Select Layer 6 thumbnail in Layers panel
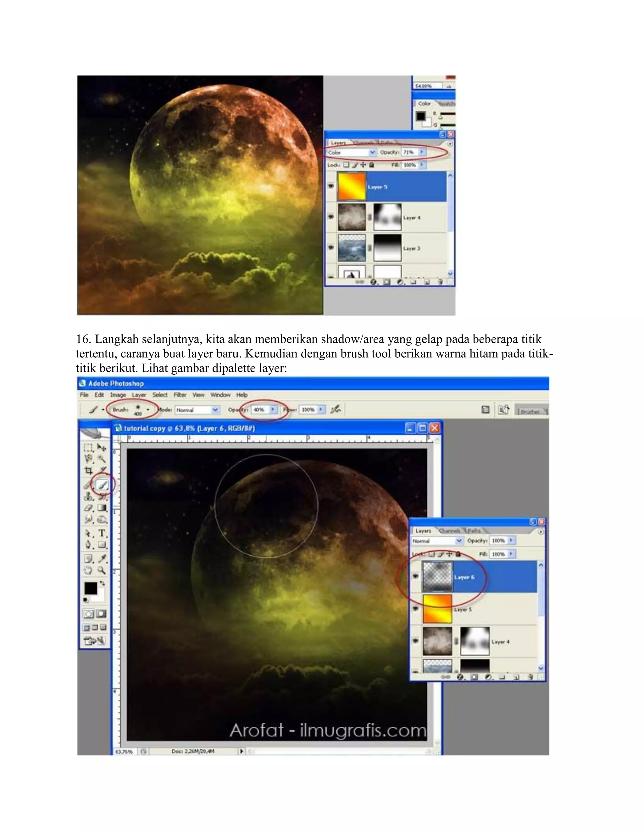644x833 pixels. 437,576
